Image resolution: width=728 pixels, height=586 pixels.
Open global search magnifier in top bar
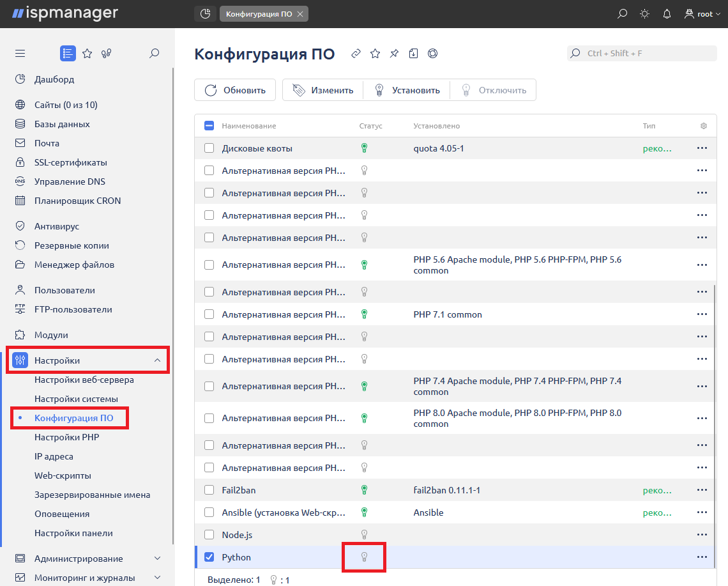(x=623, y=13)
